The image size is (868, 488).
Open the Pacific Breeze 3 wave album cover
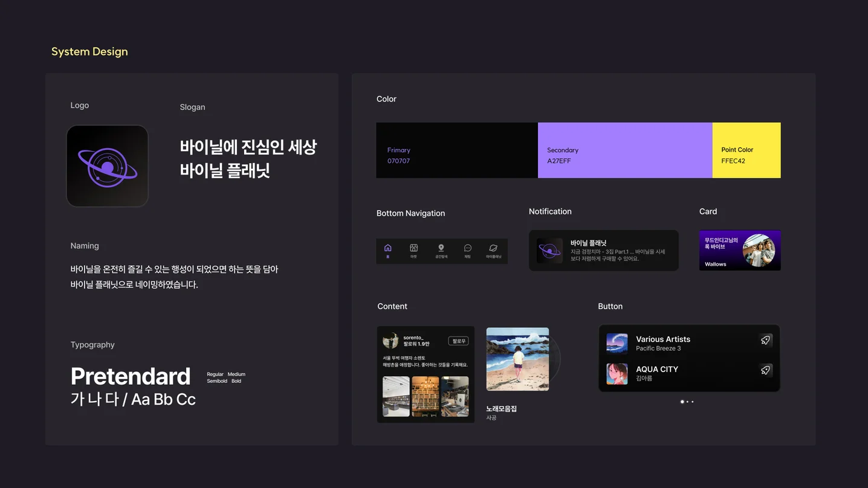[x=617, y=344]
